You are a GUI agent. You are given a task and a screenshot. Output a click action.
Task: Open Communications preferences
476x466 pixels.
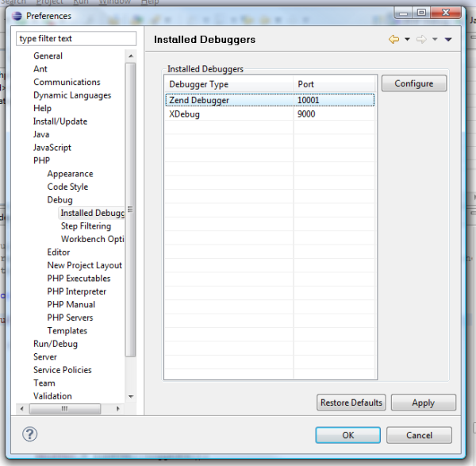point(67,82)
